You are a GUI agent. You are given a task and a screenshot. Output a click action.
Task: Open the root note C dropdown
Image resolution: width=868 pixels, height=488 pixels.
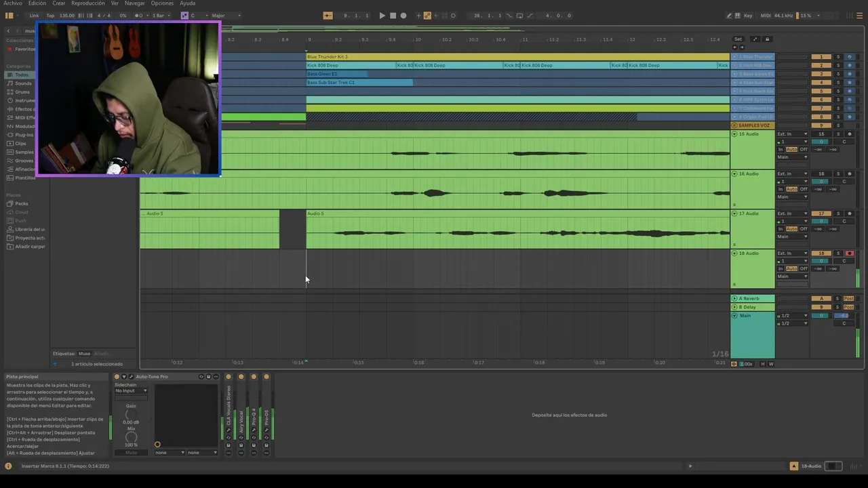[x=199, y=16]
